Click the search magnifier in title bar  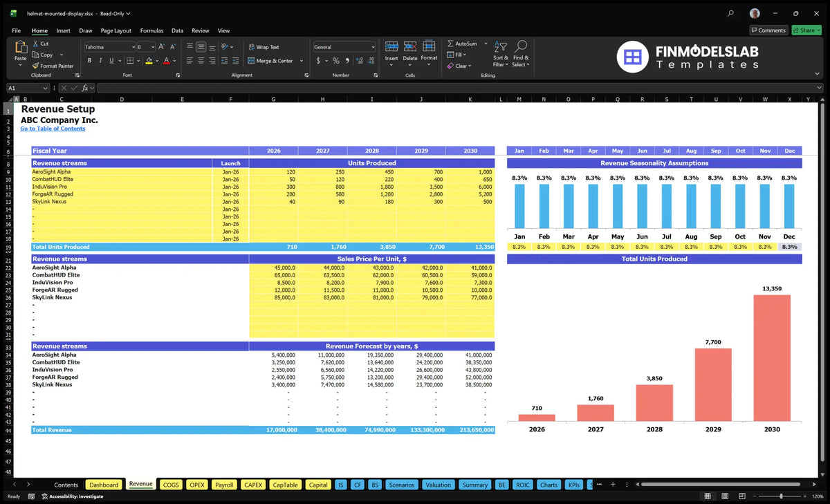(x=731, y=13)
